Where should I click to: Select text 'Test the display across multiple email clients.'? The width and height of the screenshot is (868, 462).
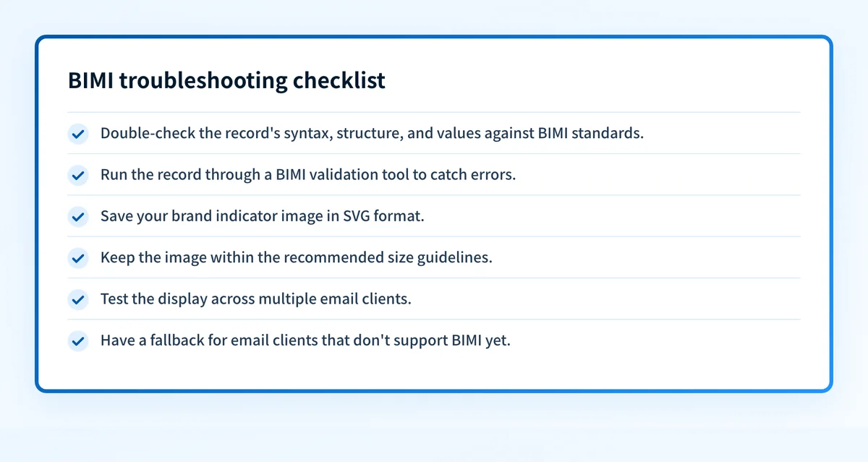[x=256, y=299]
